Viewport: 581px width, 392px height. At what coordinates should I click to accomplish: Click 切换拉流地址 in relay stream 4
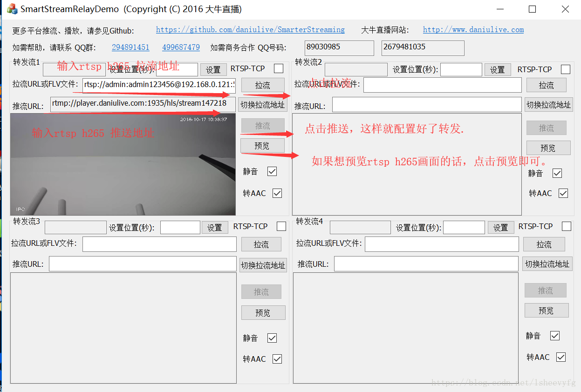pyautogui.click(x=547, y=264)
